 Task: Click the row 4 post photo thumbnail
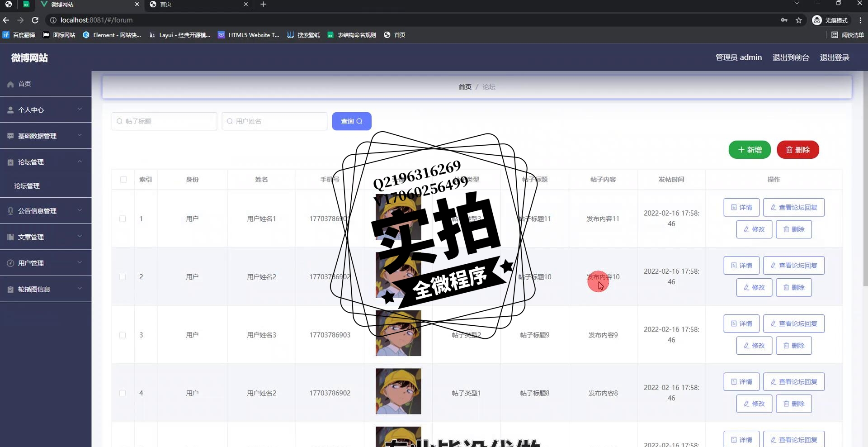pyautogui.click(x=398, y=391)
